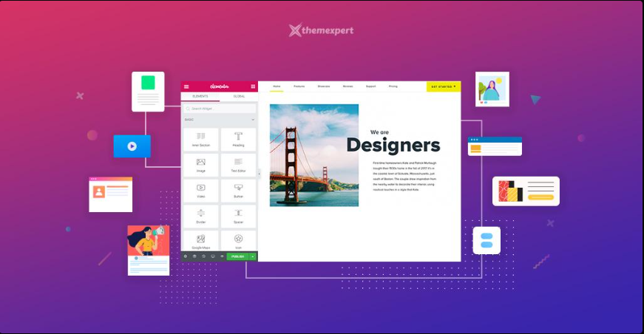Open save options arrow beside Publish
The height and width of the screenshot is (334, 644).
point(252,256)
